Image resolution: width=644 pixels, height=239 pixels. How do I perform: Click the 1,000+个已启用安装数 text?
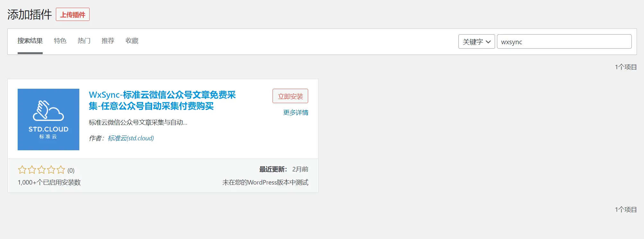(49, 182)
